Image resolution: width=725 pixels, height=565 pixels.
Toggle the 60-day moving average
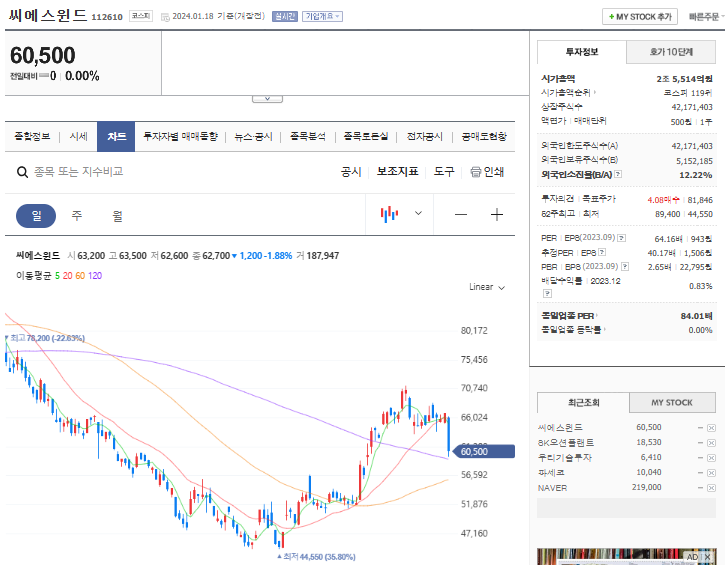pyautogui.click(x=80, y=276)
